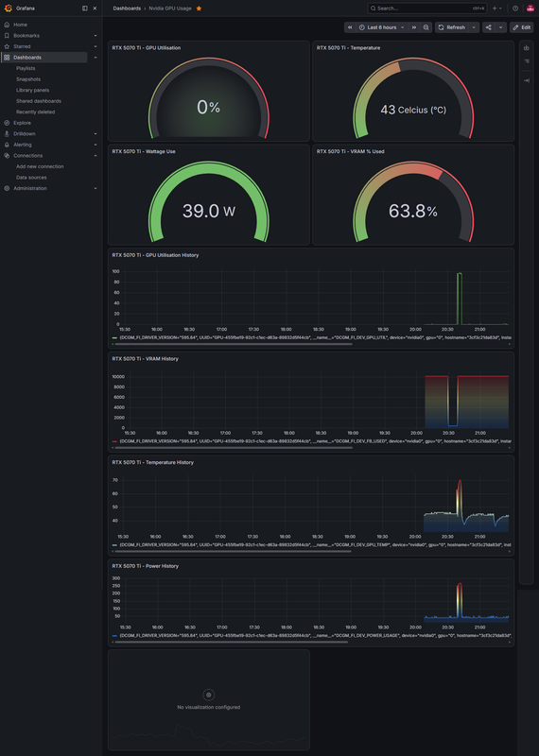Click Temperature gauge panel title

[x=348, y=48]
